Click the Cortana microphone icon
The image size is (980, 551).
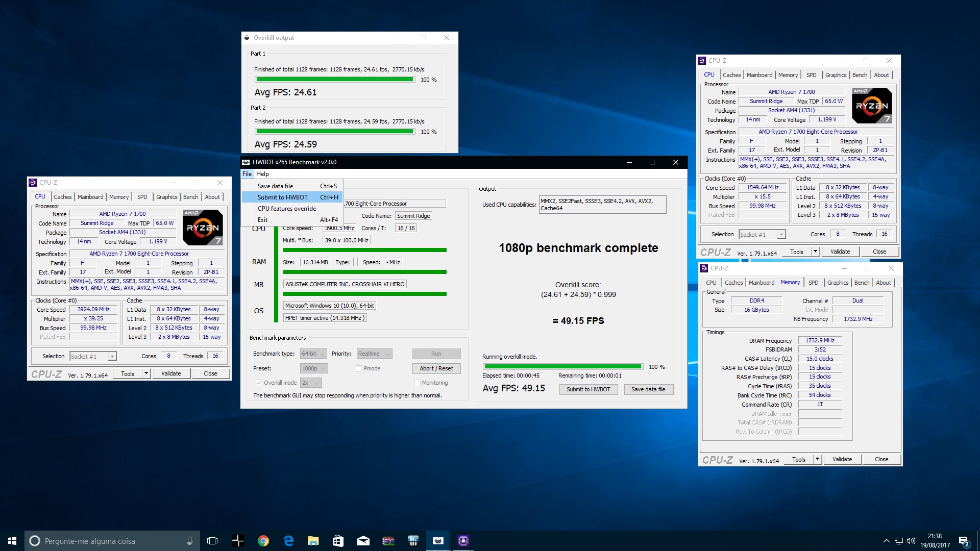189,541
